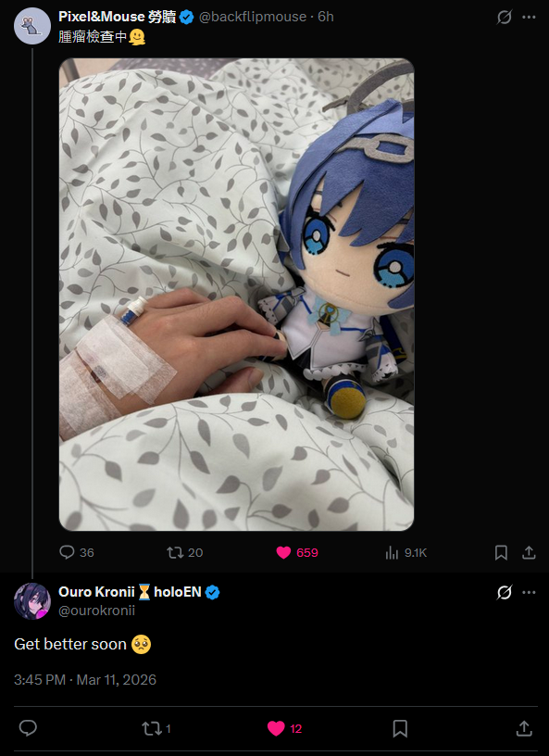Viewport: 549px width, 756px height.
Task: Open the @backflipmouse profile handle
Action: pyautogui.click(x=253, y=17)
